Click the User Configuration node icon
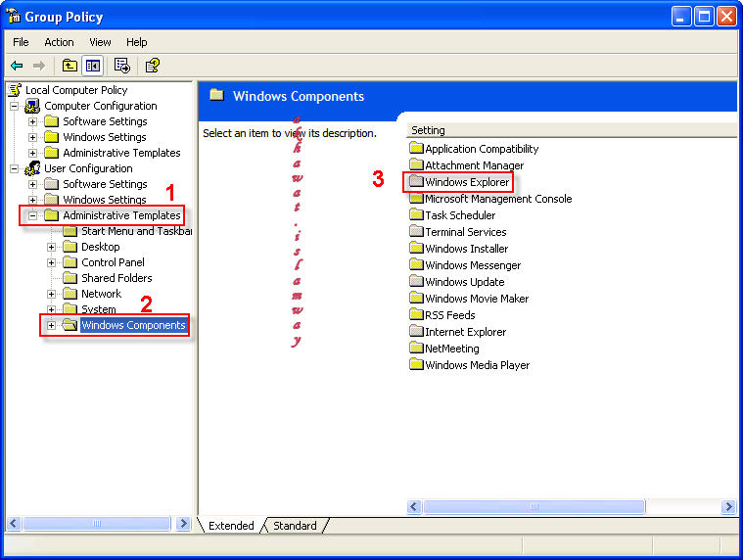This screenshot has height=560, width=743. click(x=32, y=168)
